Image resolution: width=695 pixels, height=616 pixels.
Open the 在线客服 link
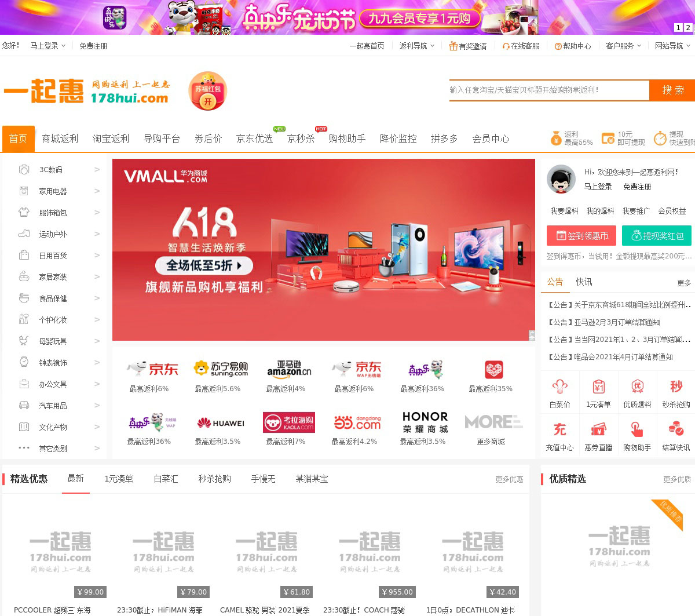(521, 46)
